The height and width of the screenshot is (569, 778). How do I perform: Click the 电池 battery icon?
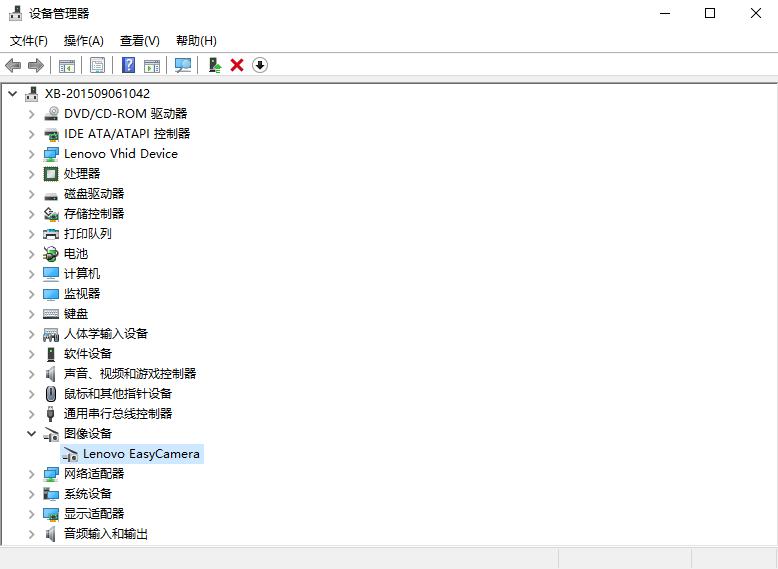[x=51, y=254]
